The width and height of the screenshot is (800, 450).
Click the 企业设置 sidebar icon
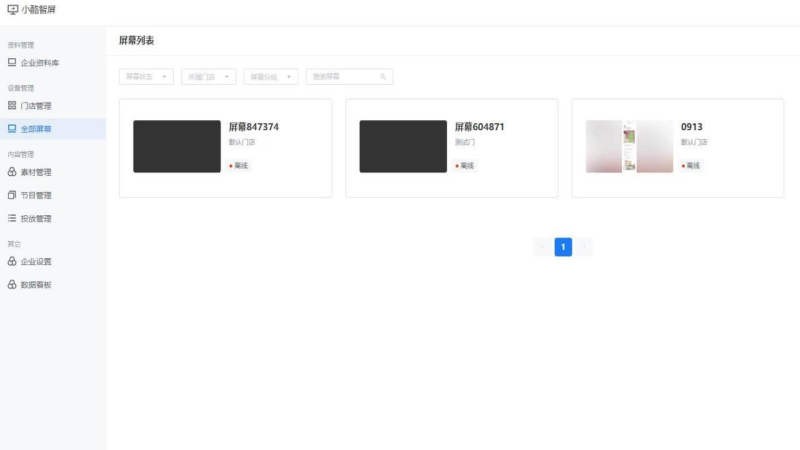[12, 261]
